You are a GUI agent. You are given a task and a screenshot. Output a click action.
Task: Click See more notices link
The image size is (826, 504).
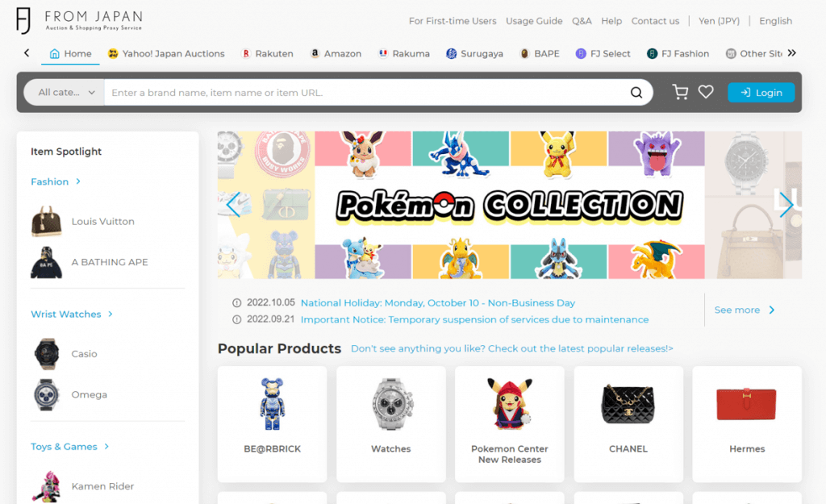[x=745, y=310]
